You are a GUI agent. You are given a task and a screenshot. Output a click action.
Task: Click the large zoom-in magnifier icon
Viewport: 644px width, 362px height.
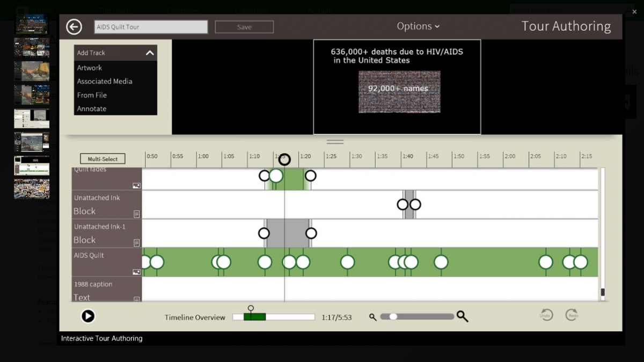point(462,317)
